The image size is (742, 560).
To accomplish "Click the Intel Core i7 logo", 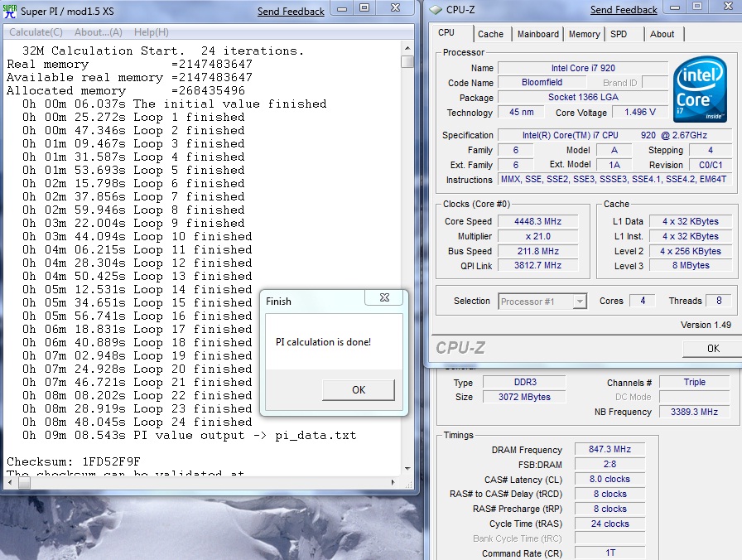I will pos(700,89).
